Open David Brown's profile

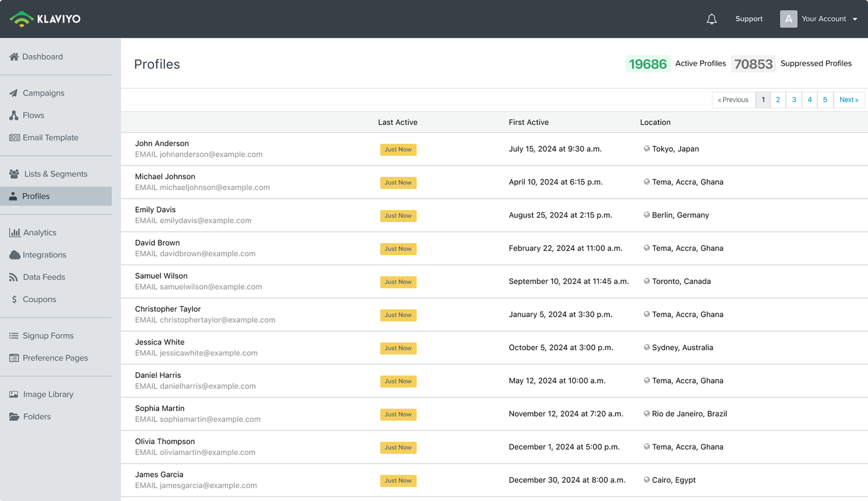157,243
